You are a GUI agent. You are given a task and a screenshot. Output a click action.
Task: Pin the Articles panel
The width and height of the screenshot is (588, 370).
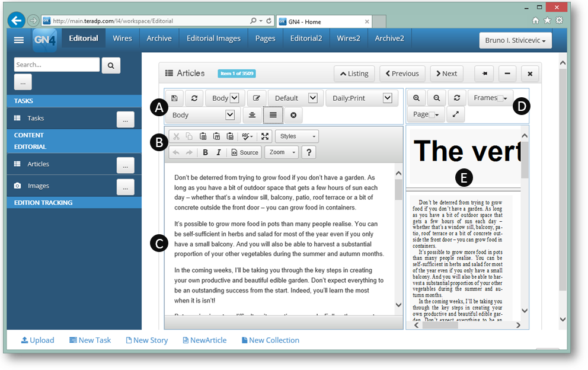(484, 74)
